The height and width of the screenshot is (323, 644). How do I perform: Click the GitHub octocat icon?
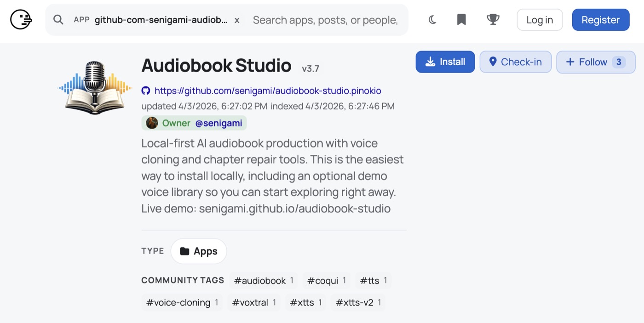(146, 91)
